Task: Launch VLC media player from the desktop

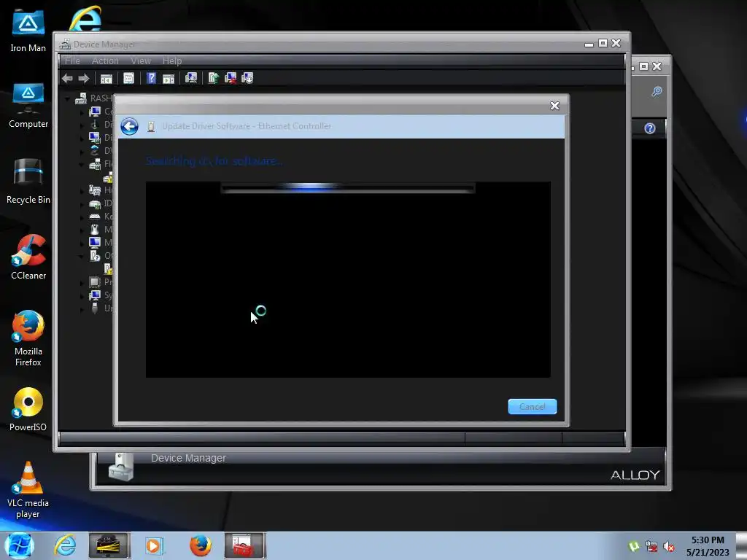Action: (28, 490)
